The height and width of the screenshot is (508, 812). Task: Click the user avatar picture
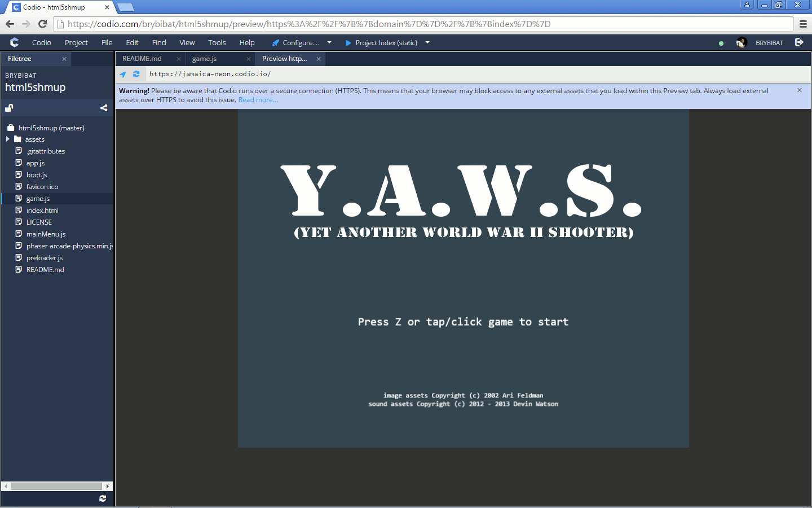point(742,43)
